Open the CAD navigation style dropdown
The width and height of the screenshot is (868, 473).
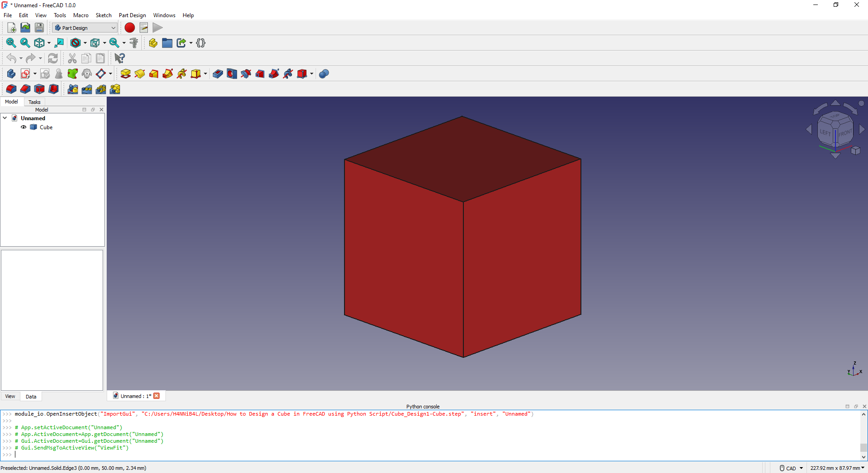pyautogui.click(x=792, y=468)
